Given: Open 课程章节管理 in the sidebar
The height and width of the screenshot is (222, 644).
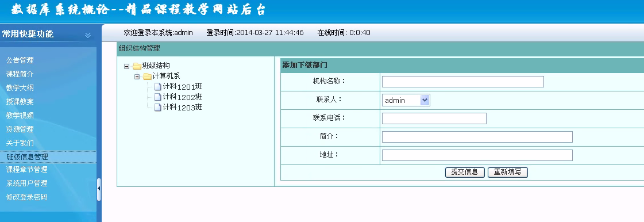Looking at the screenshot, I should (x=26, y=170).
